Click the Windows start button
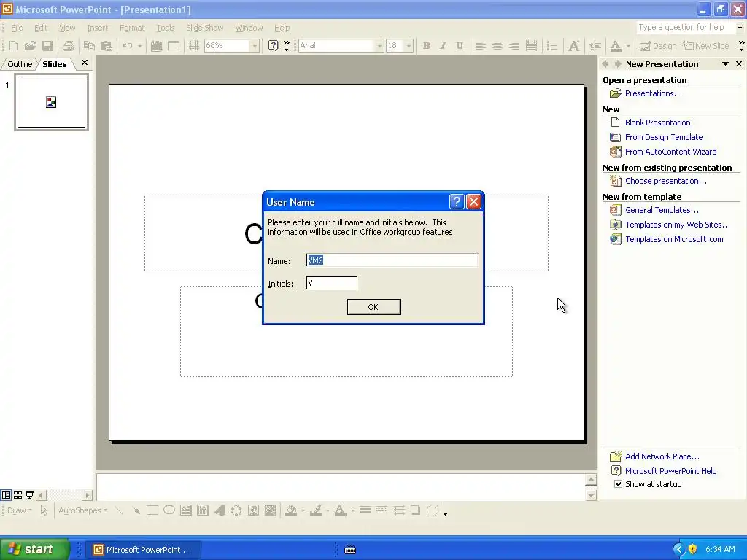The image size is (747, 560). (x=34, y=550)
